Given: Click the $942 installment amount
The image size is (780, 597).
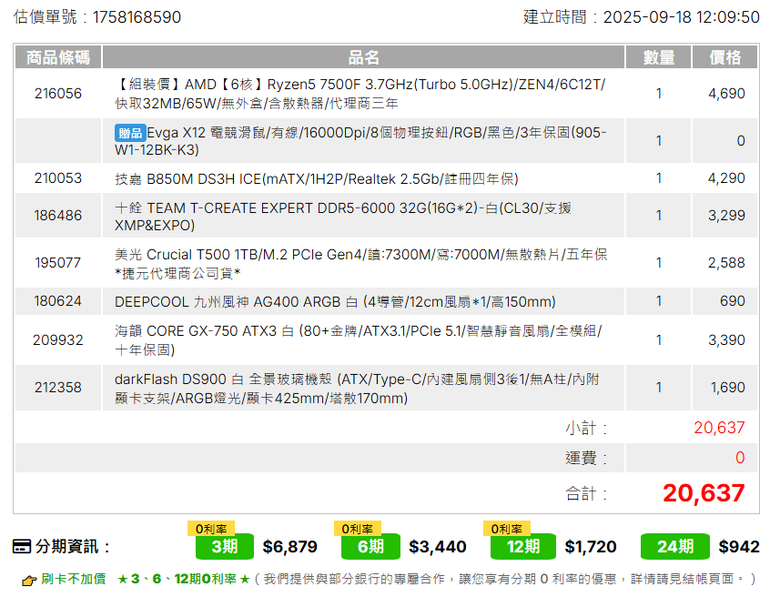Looking at the screenshot, I should pyautogui.click(x=739, y=547).
